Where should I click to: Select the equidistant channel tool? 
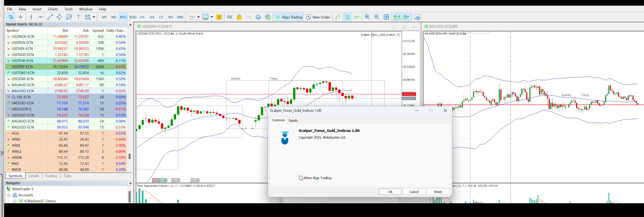tap(60, 17)
